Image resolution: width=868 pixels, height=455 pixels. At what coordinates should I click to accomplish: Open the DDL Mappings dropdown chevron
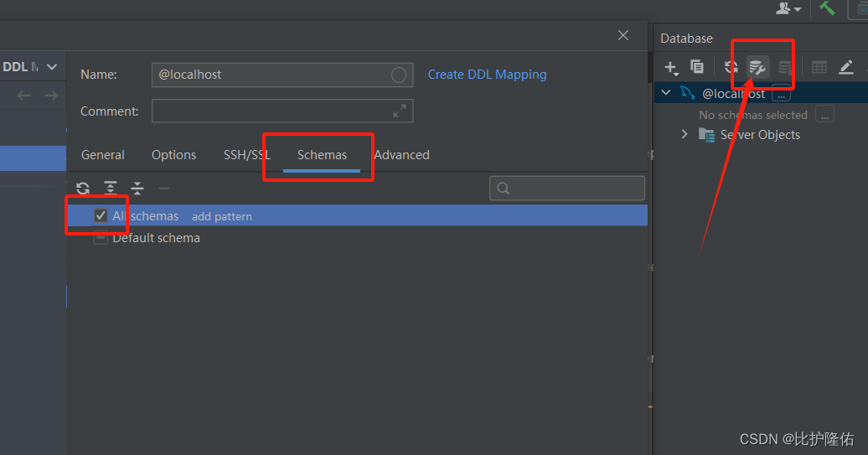[x=52, y=67]
